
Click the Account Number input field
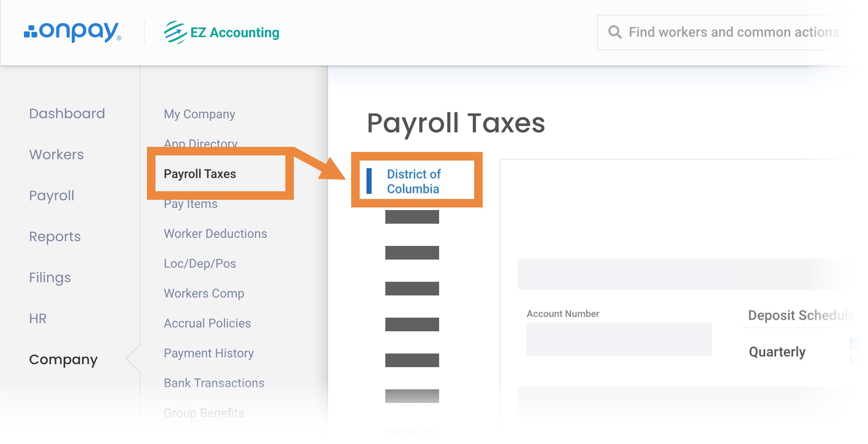coord(619,339)
